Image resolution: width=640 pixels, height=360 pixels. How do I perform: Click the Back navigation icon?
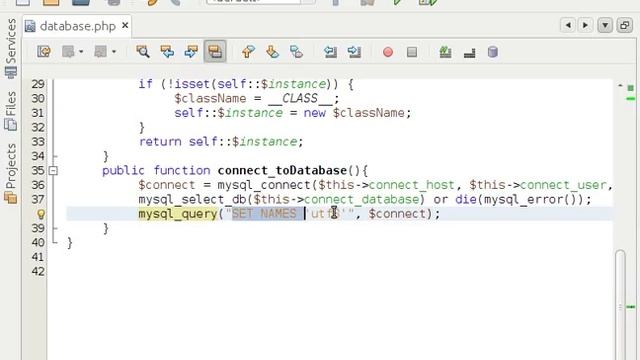(68, 52)
